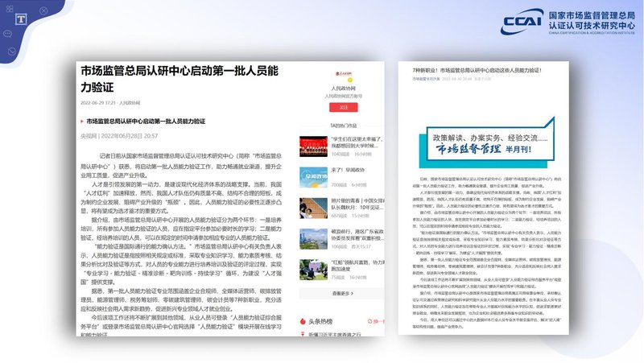Open the article 学生们在这里太幸福了
This screenshot has height=363, width=644.
[x=357, y=142]
